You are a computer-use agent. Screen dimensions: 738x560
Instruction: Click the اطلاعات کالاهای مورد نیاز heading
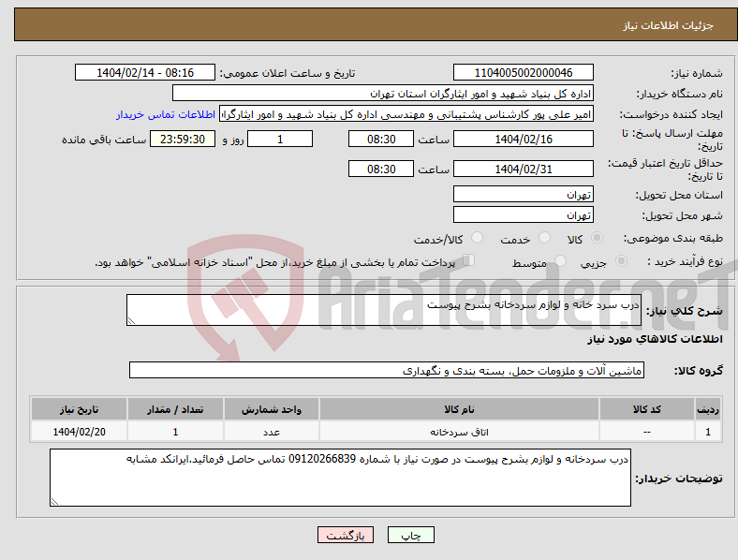[655, 339]
